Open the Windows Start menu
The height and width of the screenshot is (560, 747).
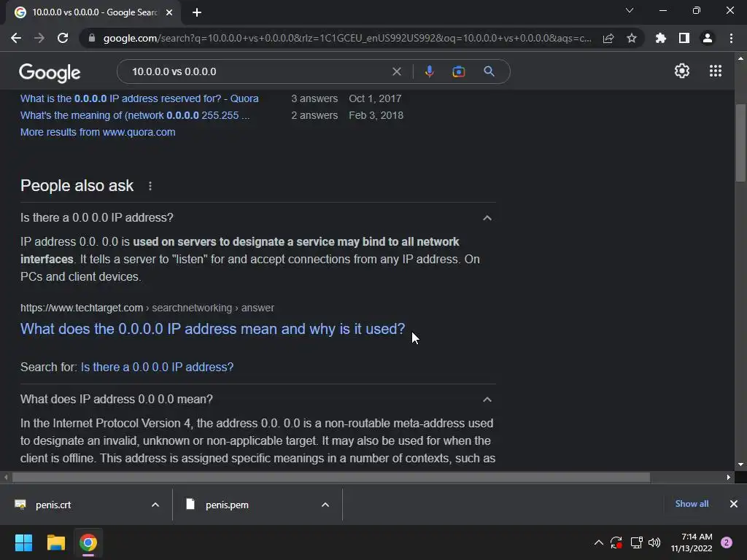click(23, 542)
